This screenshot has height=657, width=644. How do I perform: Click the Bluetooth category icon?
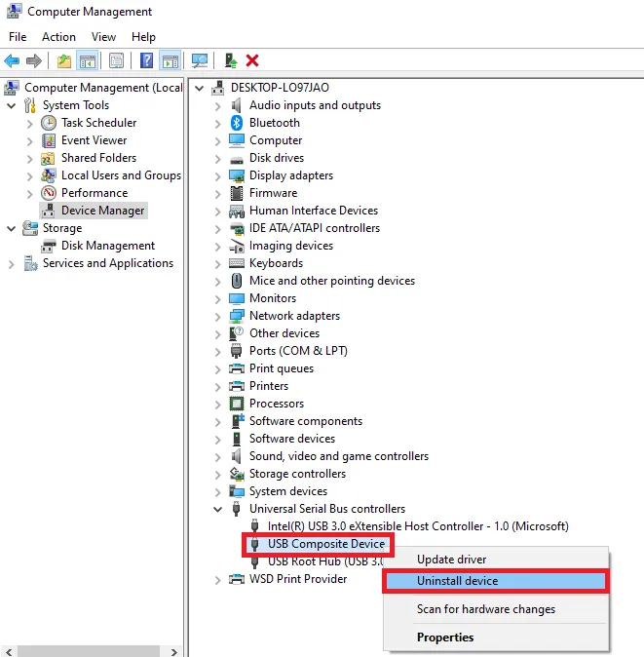pos(236,123)
